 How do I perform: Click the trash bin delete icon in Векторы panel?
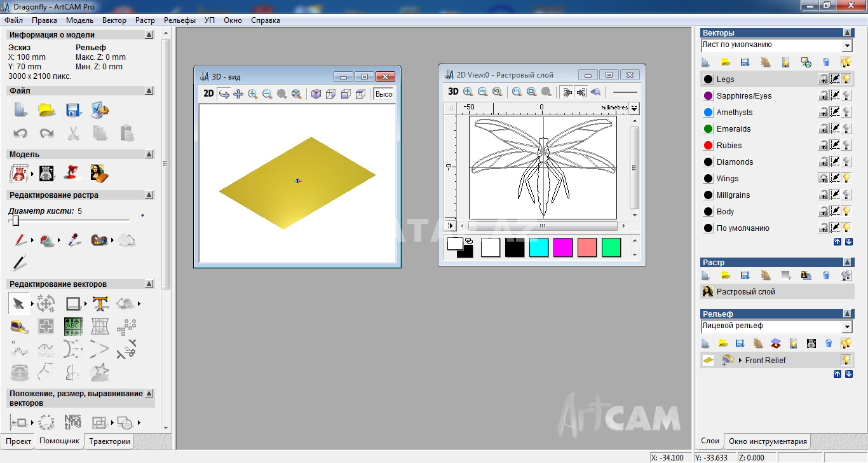click(826, 62)
